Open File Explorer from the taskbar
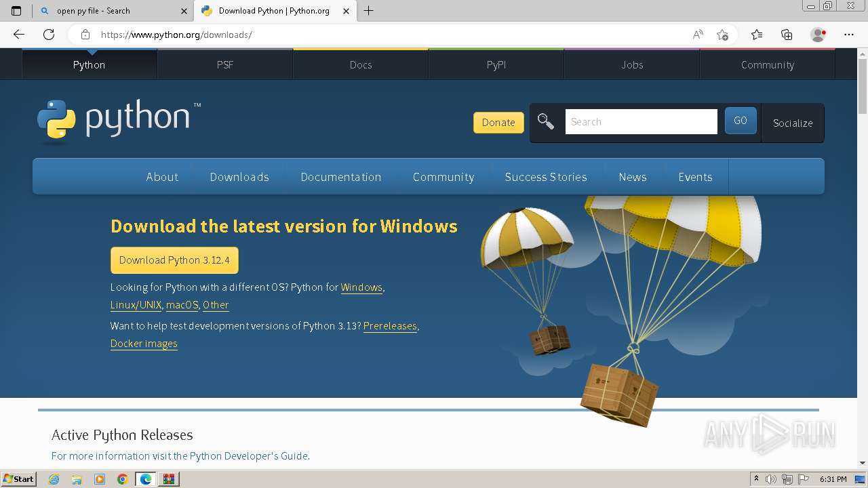 [77, 479]
